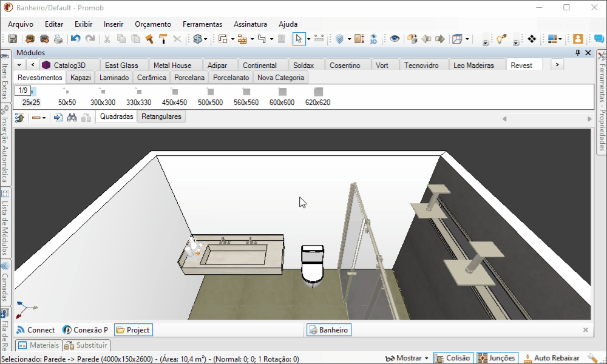
Task: Toggle Auto Rebaixar in the status bar
Action: coord(552,358)
